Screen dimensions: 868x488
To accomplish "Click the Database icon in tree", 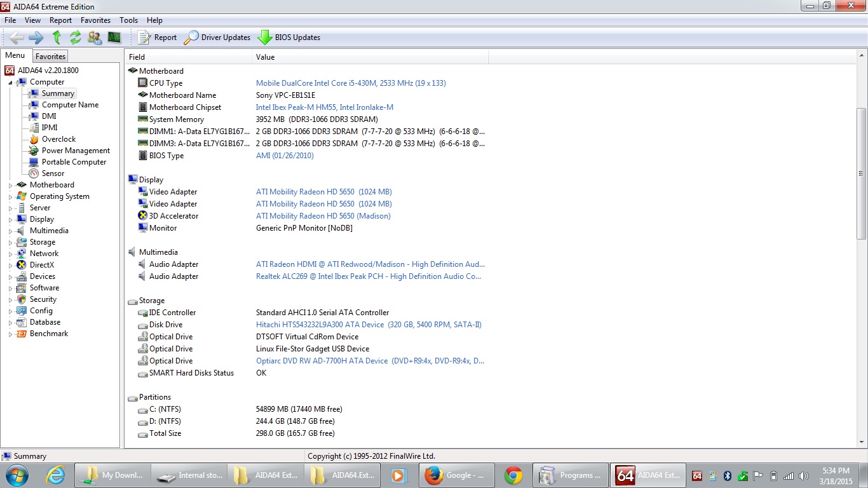I will [x=22, y=322].
